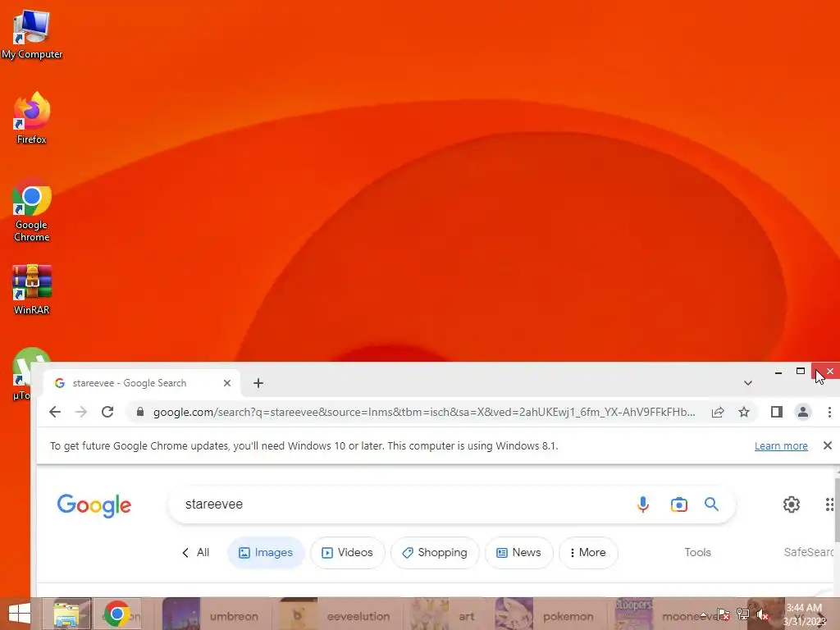Bookmark this tab with the star
Image resolution: width=840 pixels, height=630 pixels.
pos(743,412)
